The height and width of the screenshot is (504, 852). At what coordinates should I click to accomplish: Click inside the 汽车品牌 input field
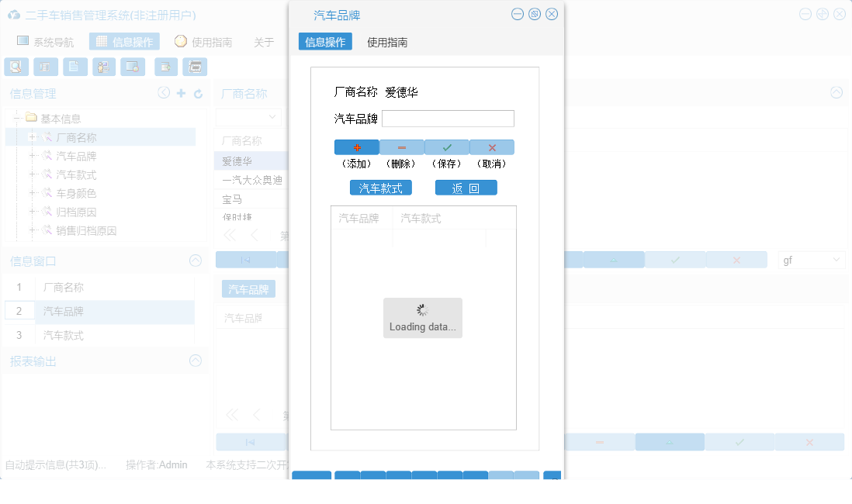click(x=448, y=118)
